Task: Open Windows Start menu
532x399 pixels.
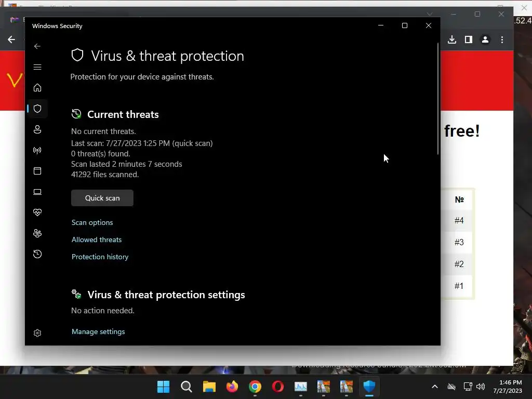Action: tap(163, 387)
